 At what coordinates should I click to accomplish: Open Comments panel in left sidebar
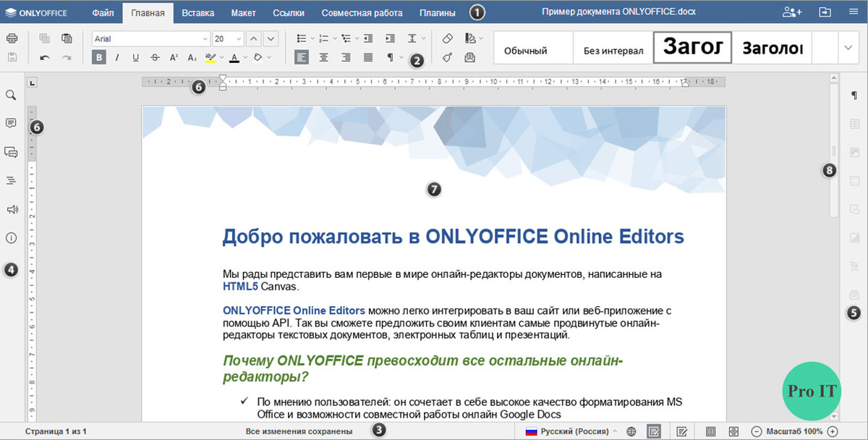coord(11,124)
